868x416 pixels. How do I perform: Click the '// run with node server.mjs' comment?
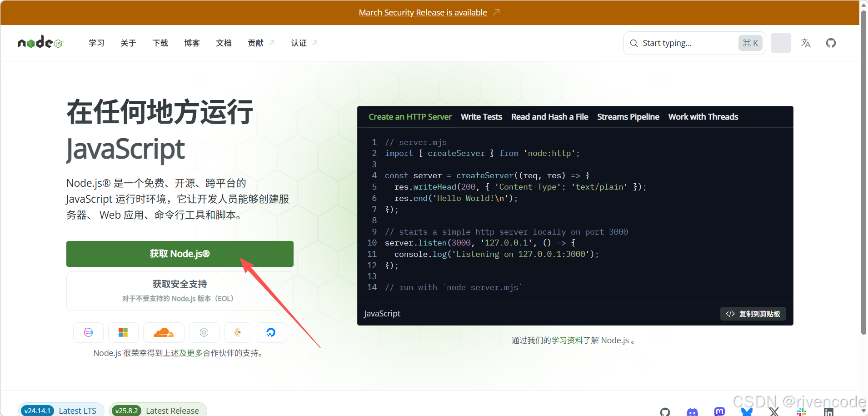(x=454, y=287)
